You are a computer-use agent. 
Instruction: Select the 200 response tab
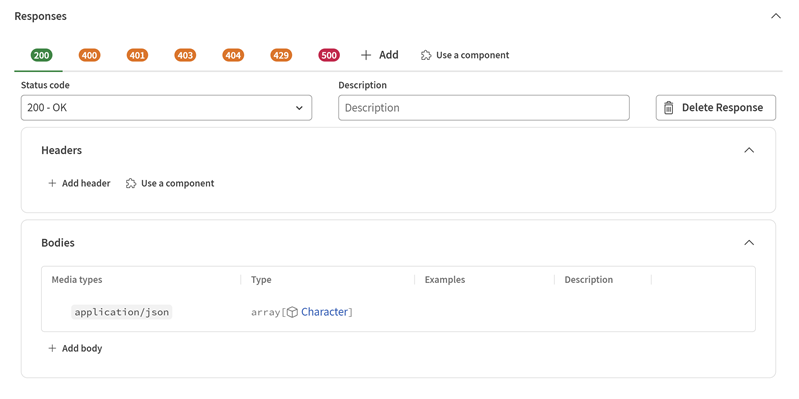pos(41,55)
